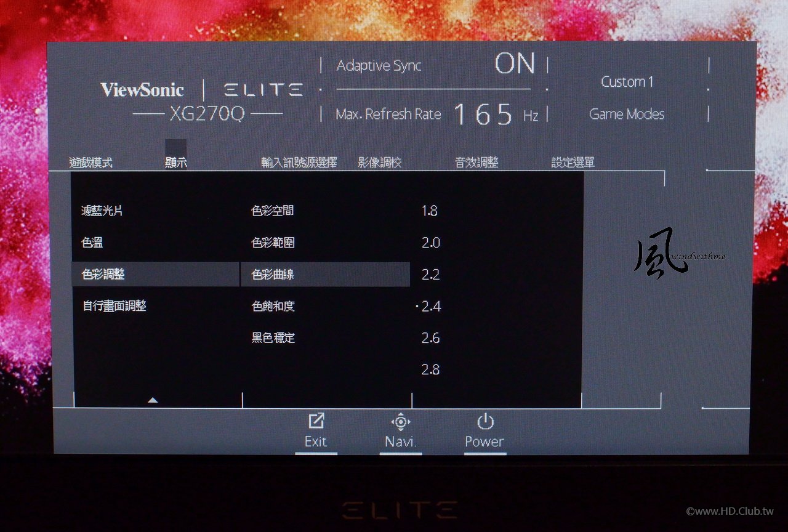This screenshot has height=532, width=788.
Task: Click the Power icon
Action: 485,421
